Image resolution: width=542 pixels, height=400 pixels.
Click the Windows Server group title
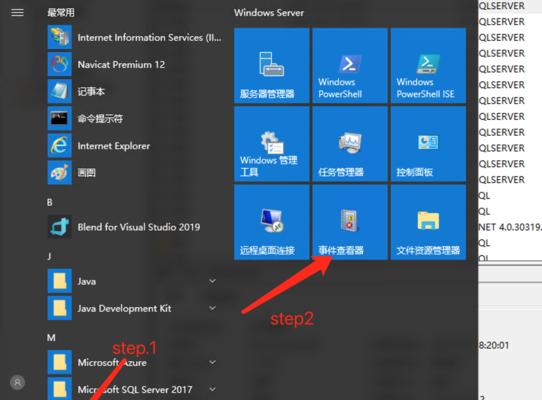(269, 13)
